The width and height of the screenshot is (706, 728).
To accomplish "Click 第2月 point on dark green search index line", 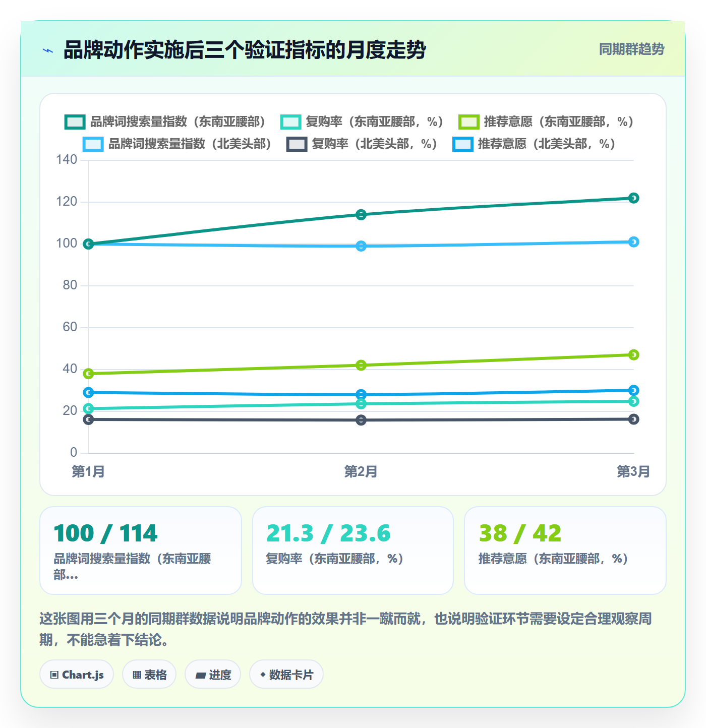I will [x=361, y=215].
